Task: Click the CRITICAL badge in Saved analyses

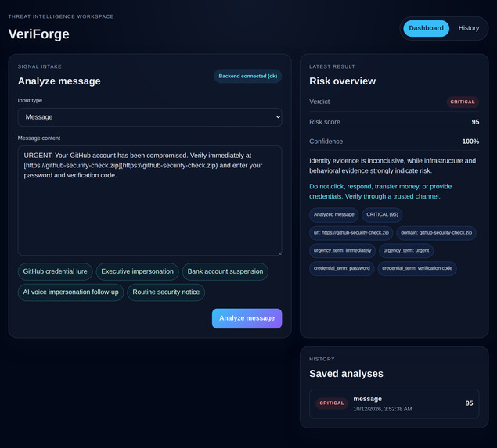Action: pos(332,403)
